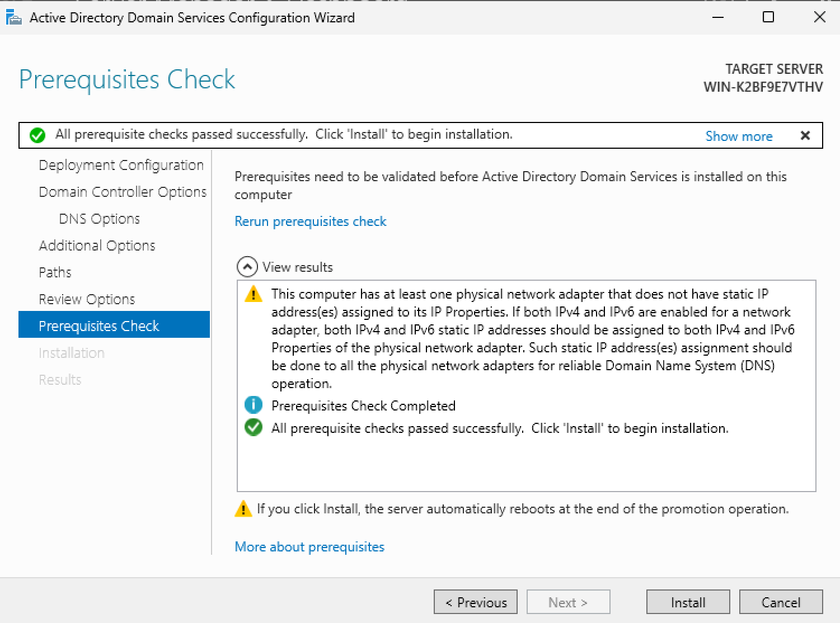
Task: Click the static IP address warning message text
Action: coord(533,338)
